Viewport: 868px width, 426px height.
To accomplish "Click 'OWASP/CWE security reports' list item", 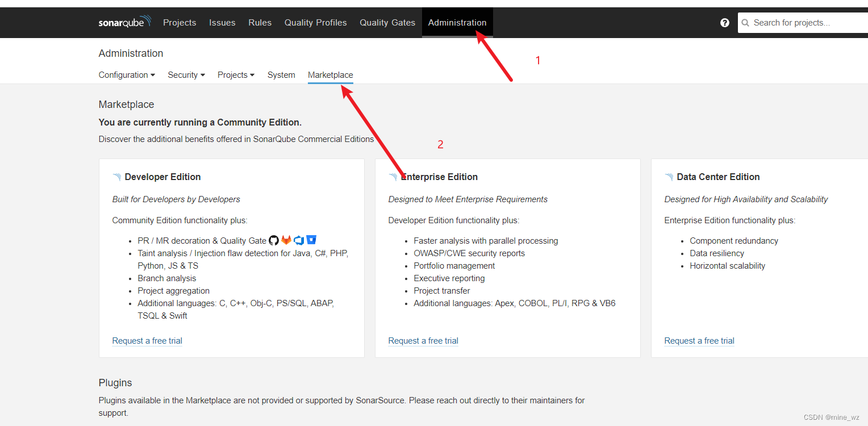I will [x=469, y=253].
